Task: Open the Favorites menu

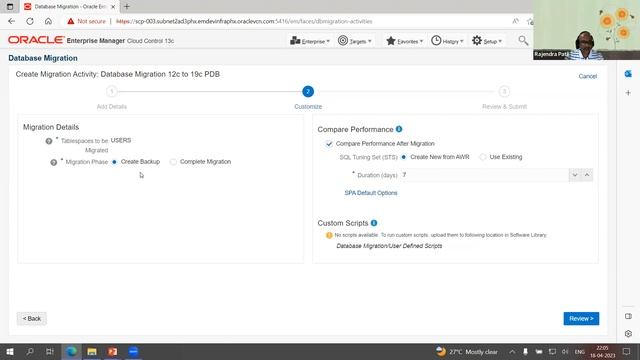Action: click(x=404, y=41)
